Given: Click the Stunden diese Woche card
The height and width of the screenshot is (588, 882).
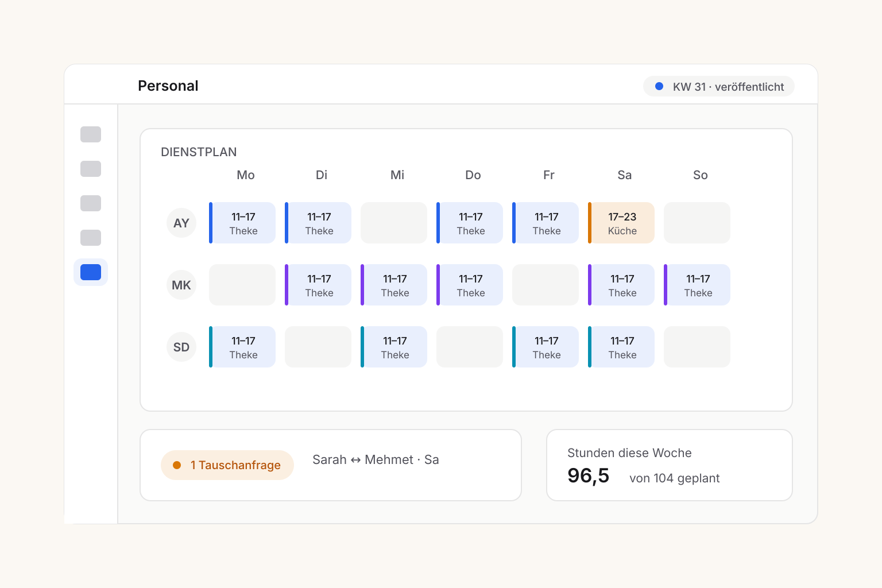Looking at the screenshot, I should coord(670,465).
